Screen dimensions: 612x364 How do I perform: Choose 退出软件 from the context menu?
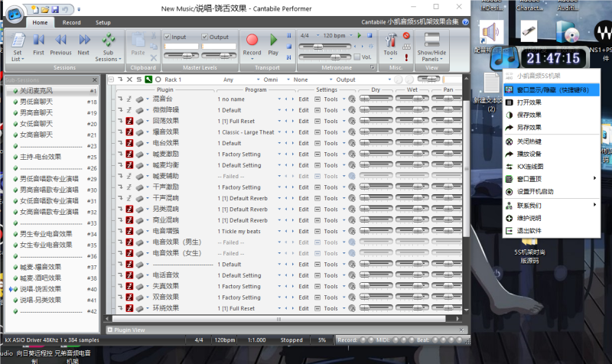551,231
